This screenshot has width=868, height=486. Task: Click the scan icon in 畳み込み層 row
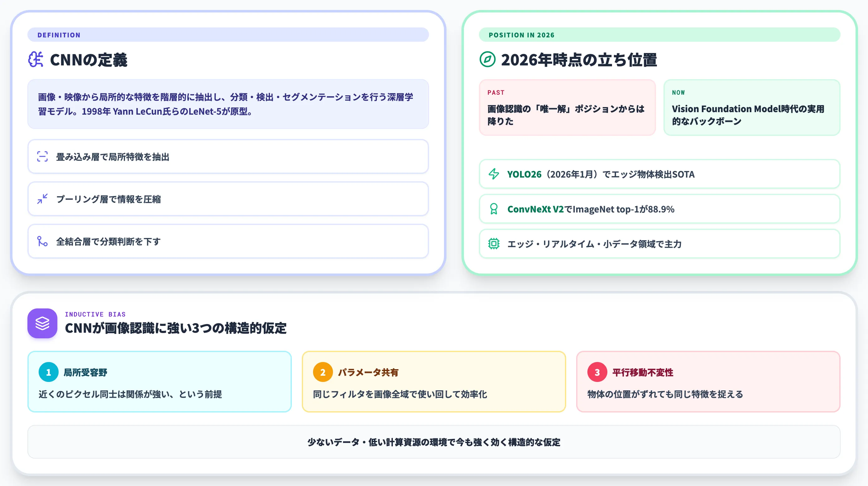click(x=42, y=157)
